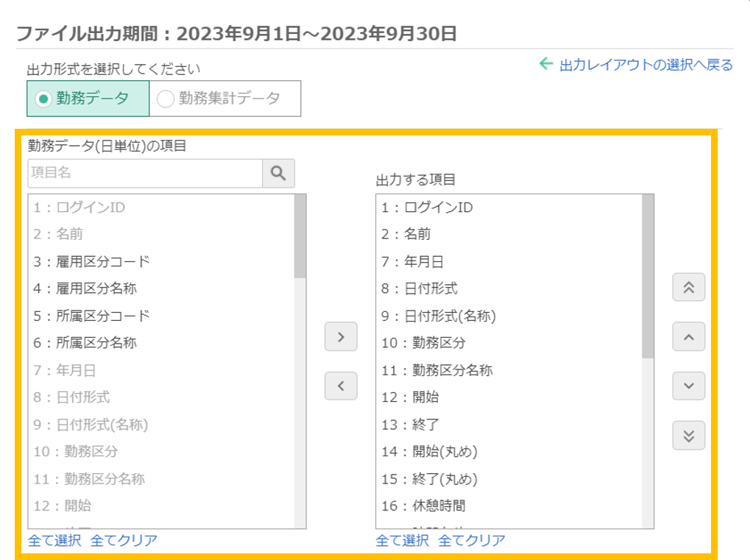The image size is (750, 560).
Task: Click 全て選択 under the left list
Action: click(x=54, y=540)
